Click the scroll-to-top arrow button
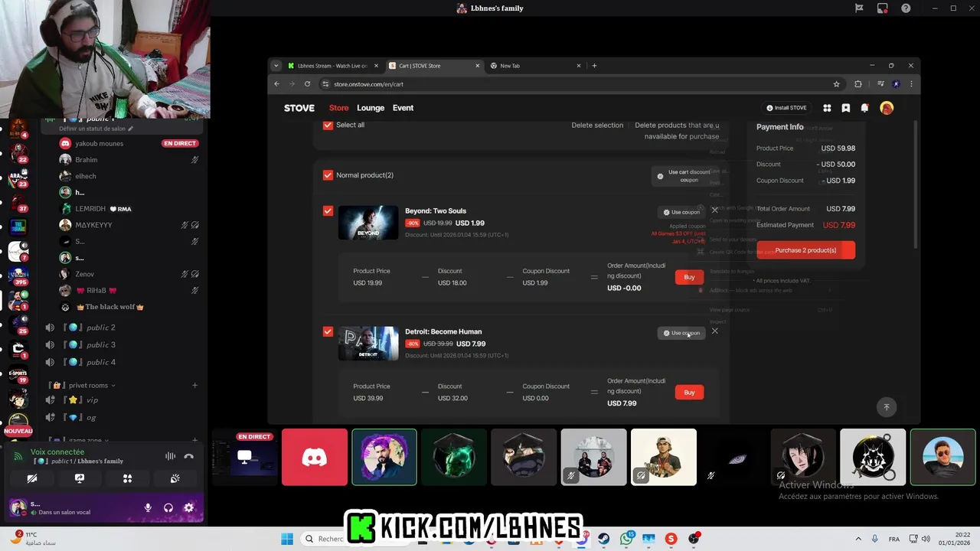 pyautogui.click(x=887, y=407)
